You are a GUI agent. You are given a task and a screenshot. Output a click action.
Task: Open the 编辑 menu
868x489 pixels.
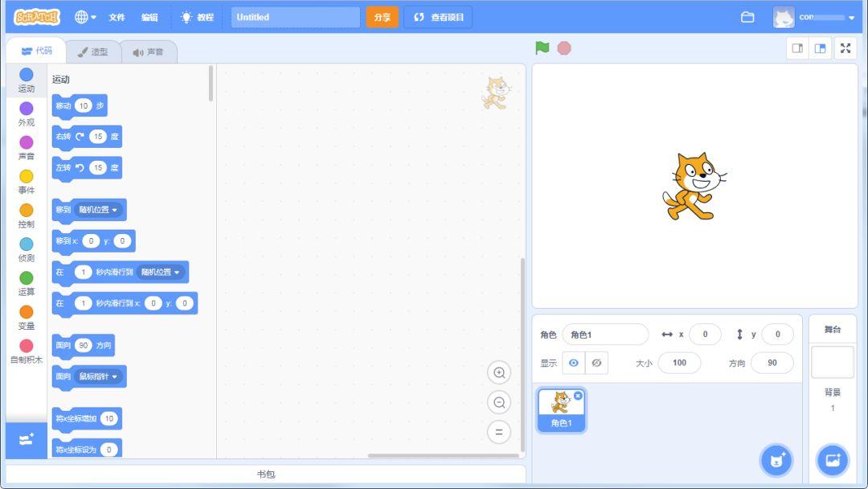click(149, 17)
